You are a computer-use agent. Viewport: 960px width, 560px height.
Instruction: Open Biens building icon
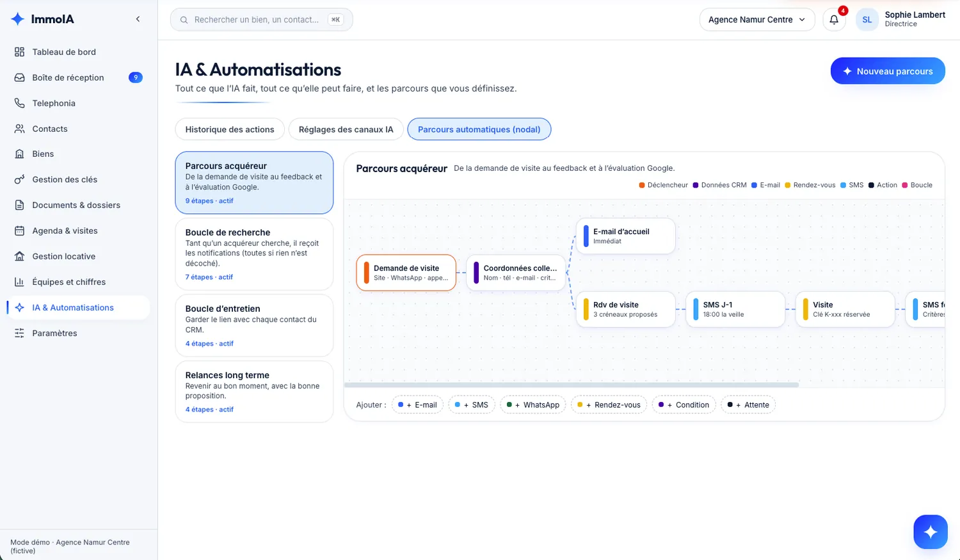(x=19, y=154)
